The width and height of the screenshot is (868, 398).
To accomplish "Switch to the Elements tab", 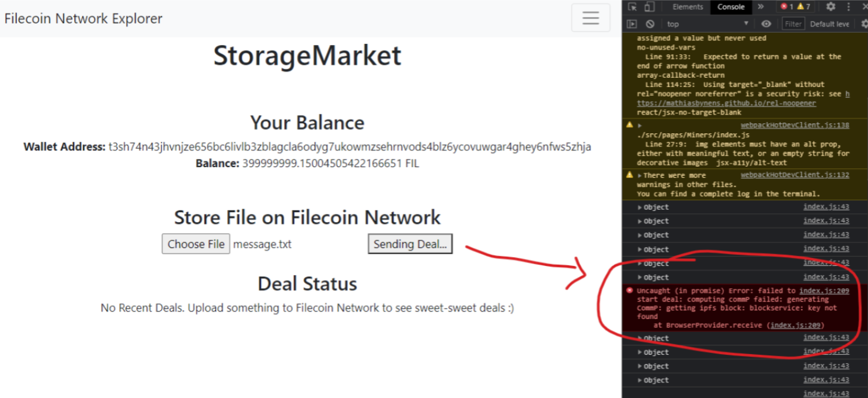I will [688, 6].
